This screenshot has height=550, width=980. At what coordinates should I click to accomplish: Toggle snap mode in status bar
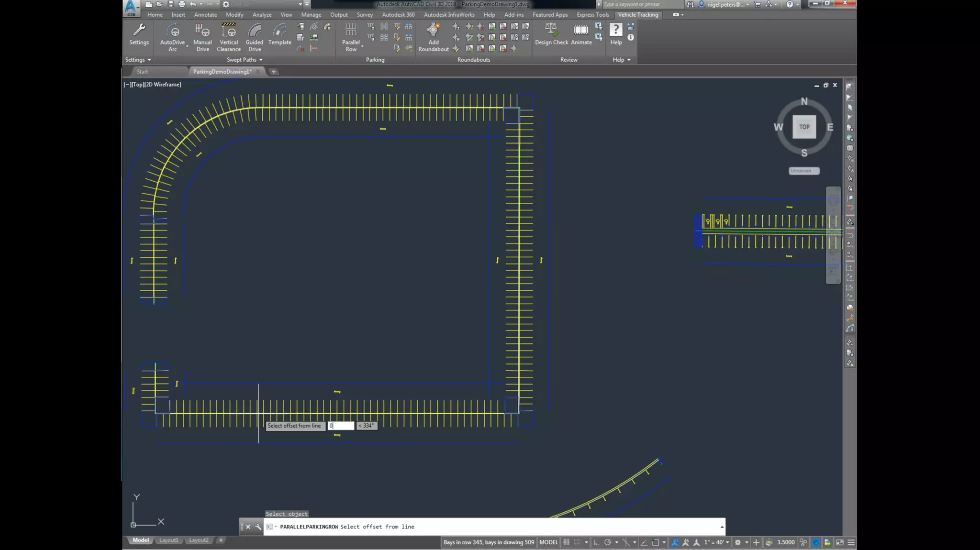click(x=578, y=542)
